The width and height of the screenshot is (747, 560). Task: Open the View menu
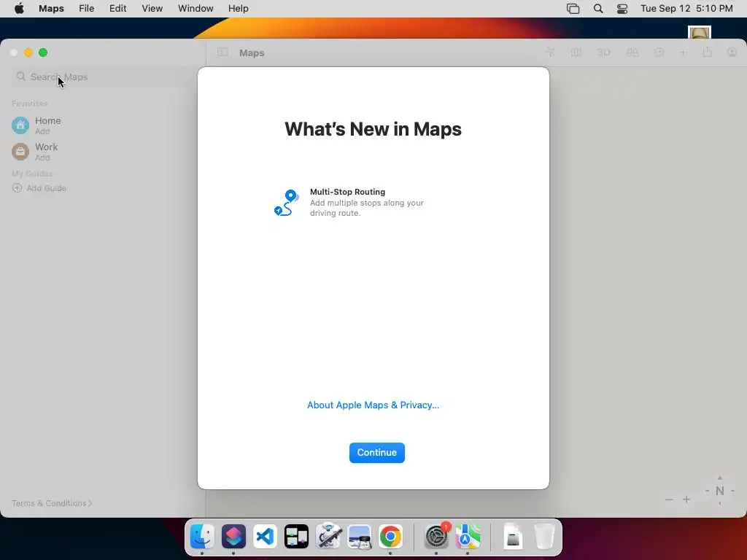[152, 9]
